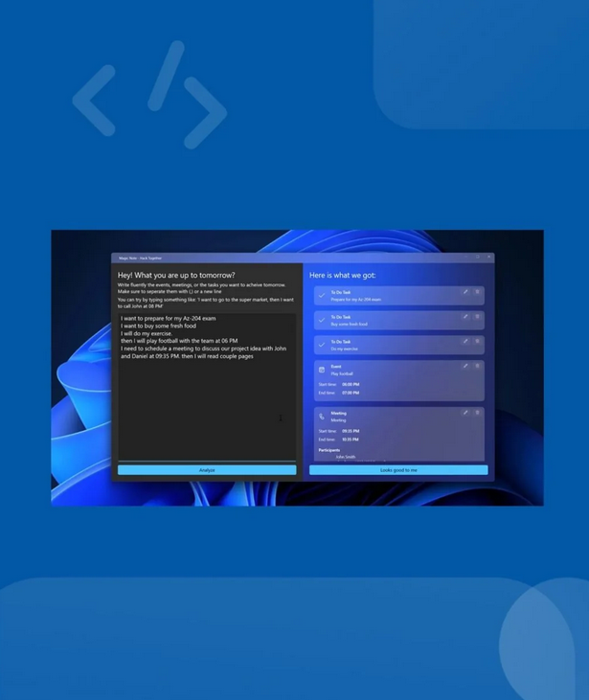Image resolution: width=589 pixels, height=700 pixels.
Task: Minimize the Magic Note window
Action: coord(465,258)
